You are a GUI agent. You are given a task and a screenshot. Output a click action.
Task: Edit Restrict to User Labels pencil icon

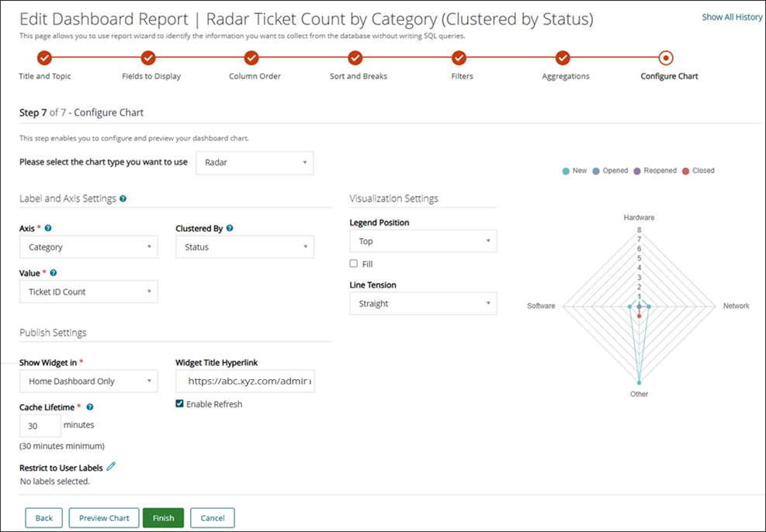(x=111, y=467)
